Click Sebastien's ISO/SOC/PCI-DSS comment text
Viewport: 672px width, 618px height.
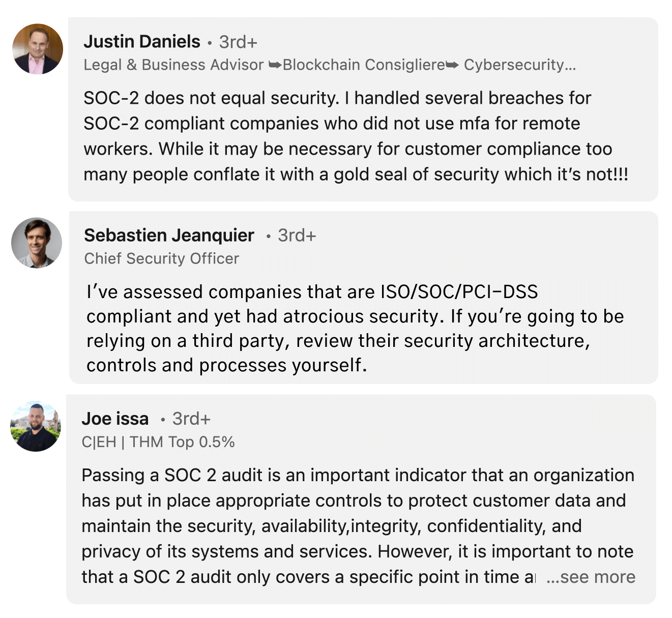pos(355,329)
